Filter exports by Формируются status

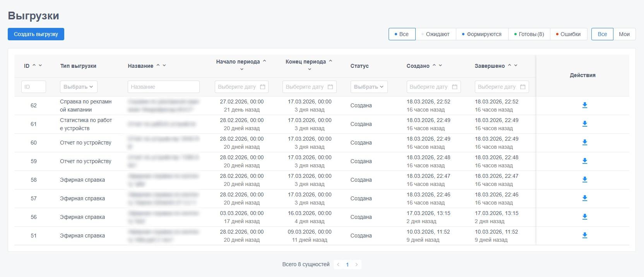tap(482, 34)
